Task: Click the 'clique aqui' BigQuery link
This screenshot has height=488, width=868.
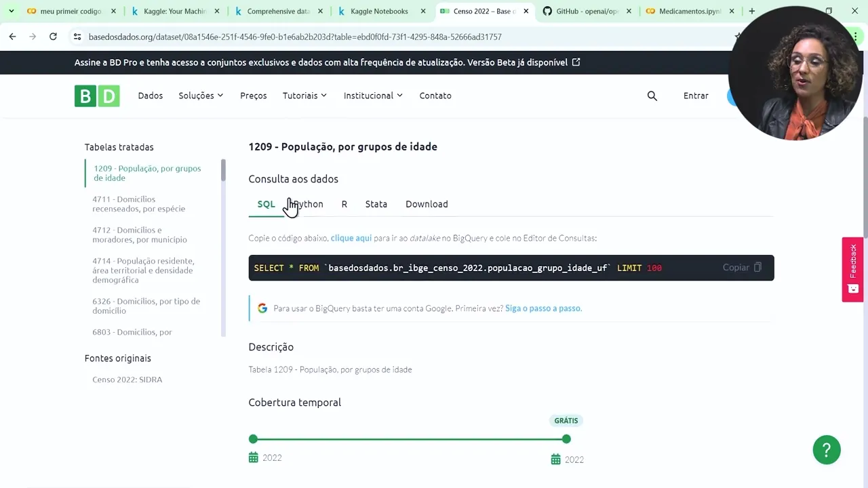Action: [x=351, y=238]
